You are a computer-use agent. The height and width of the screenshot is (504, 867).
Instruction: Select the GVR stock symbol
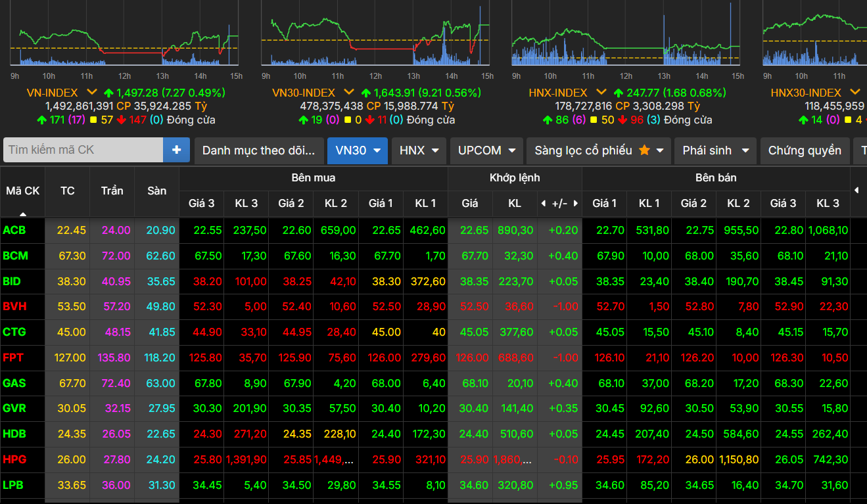[14, 408]
